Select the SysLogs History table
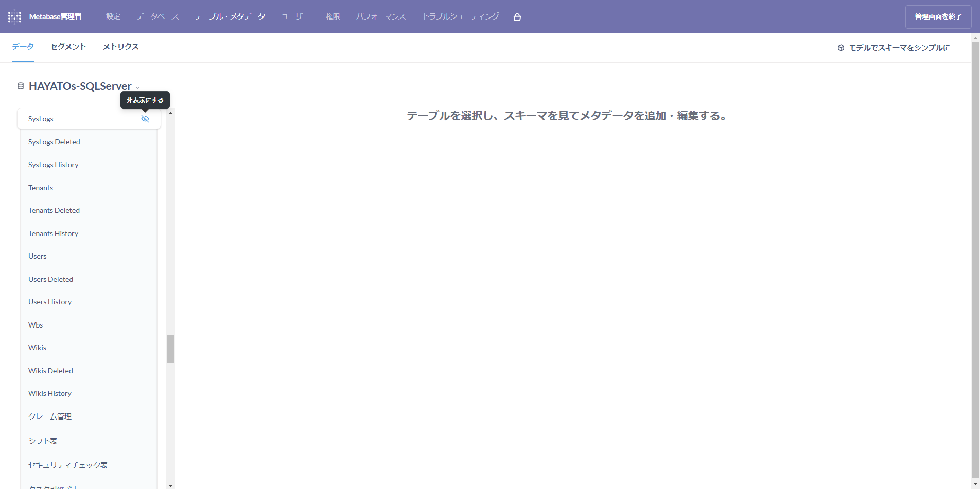980x489 pixels. coord(89,165)
